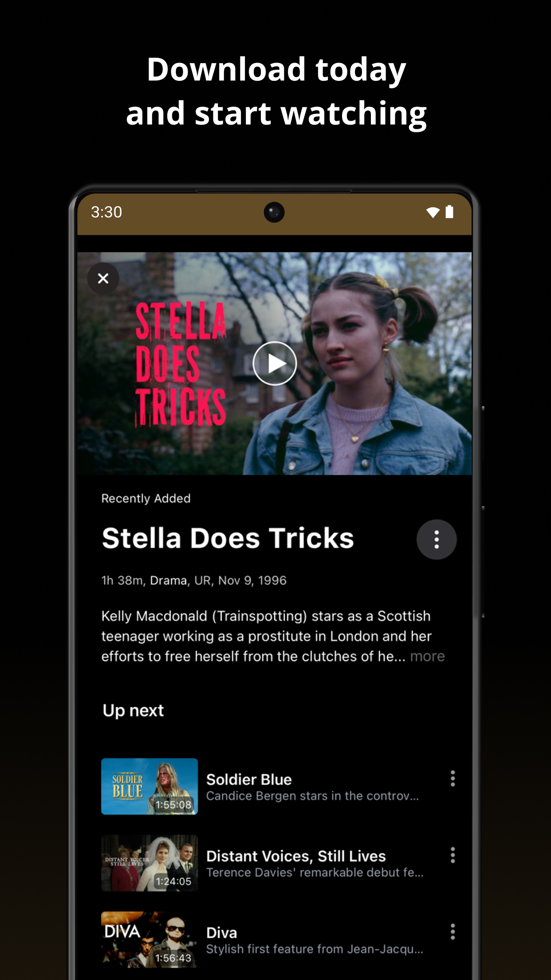
Task: Open the Soldier Blue title in Up next
Action: tap(249, 779)
